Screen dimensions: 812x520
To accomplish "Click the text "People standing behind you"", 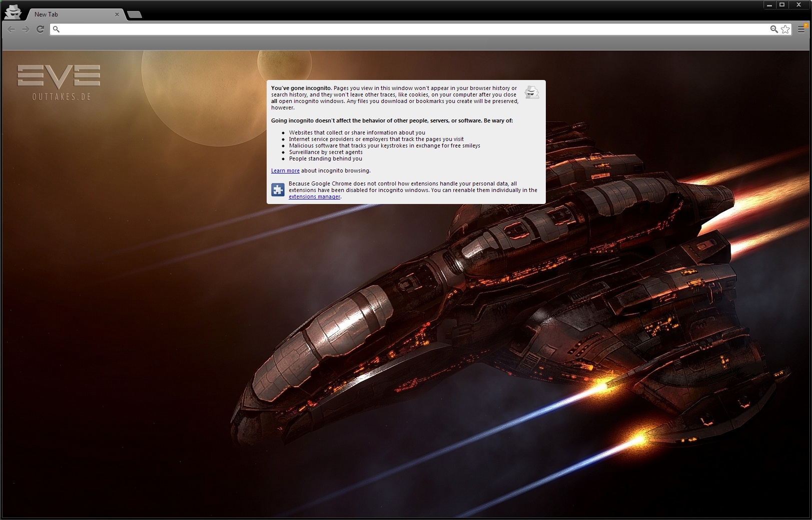I will point(325,159).
